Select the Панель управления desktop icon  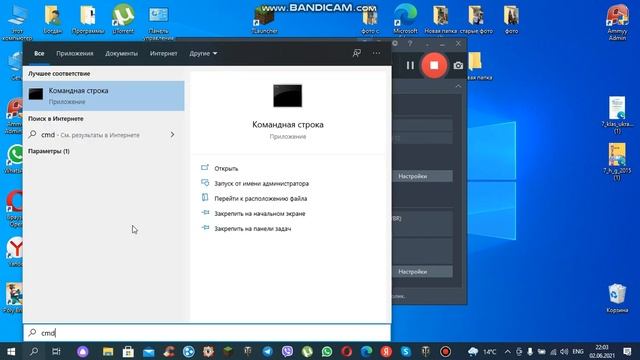point(158,22)
